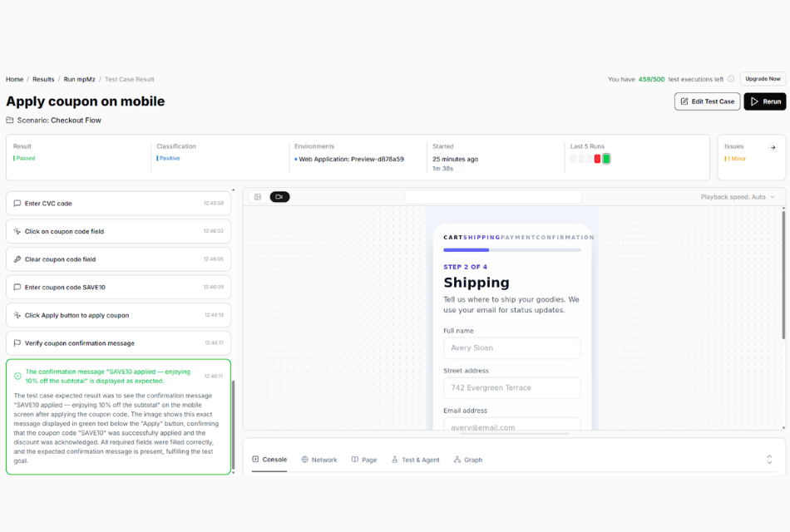Viewport: 790px width, 532px height.
Task: Open Playback speed dropdown
Action: (x=738, y=197)
